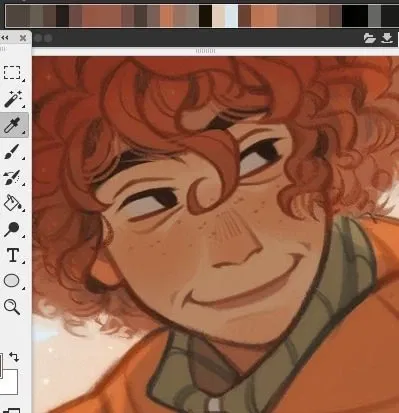Pick the light peach palette swatch

(x=218, y=16)
